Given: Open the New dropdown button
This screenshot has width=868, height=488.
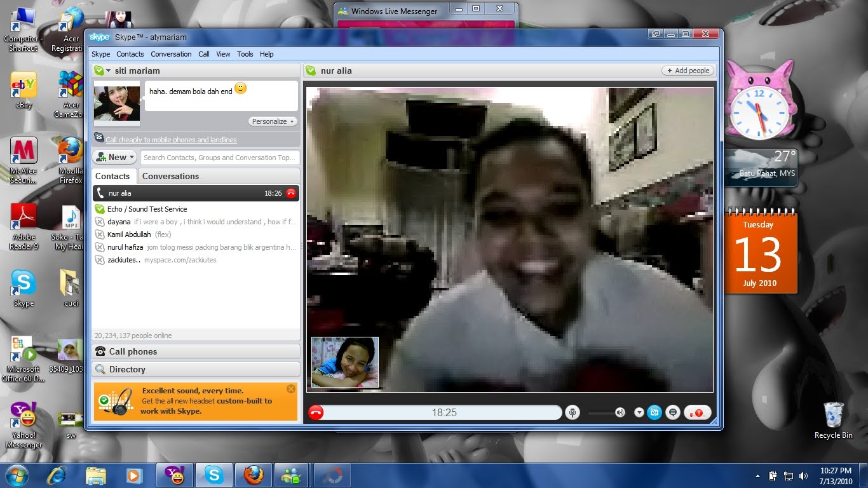Looking at the screenshot, I should pyautogui.click(x=114, y=157).
